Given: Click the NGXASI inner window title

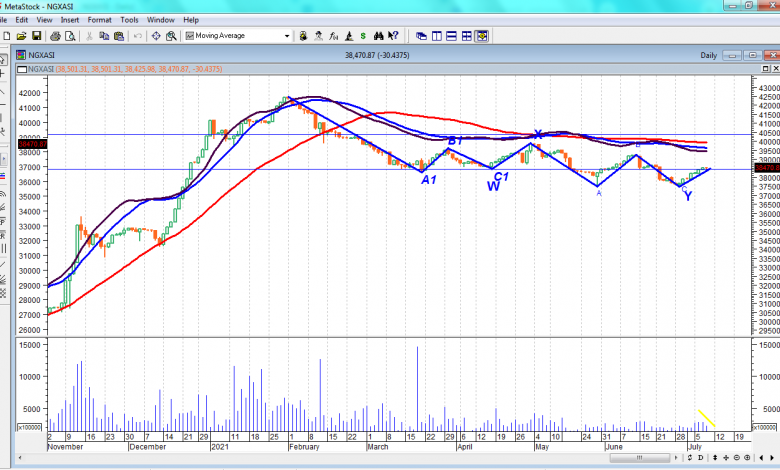Looking at the screenshot, I should point(41,55).
